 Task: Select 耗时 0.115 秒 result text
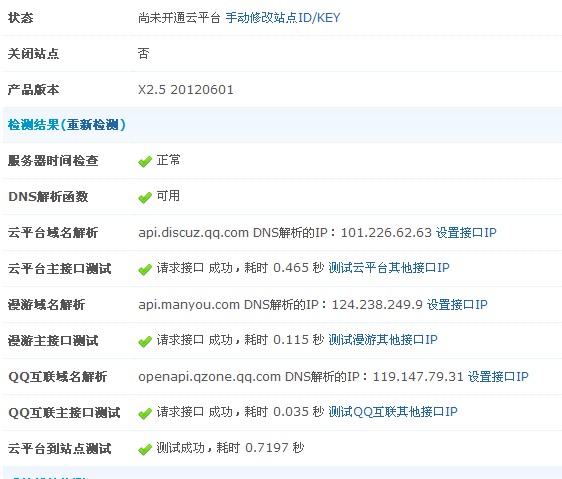[284, 340]
